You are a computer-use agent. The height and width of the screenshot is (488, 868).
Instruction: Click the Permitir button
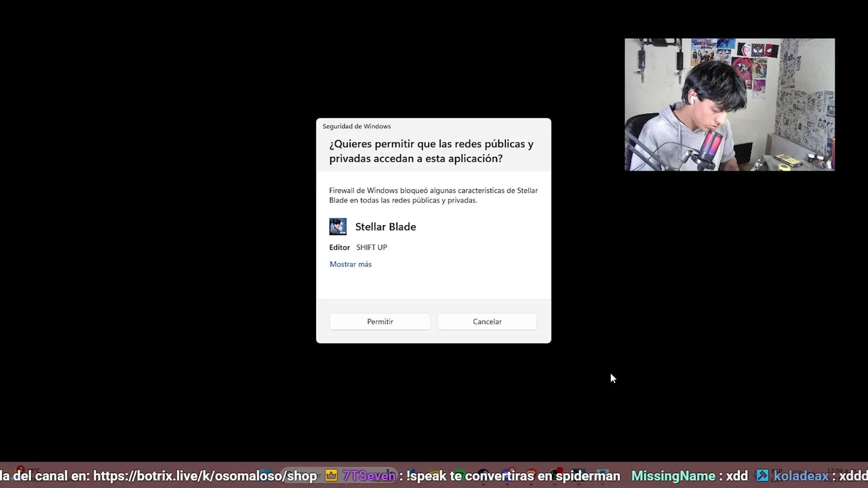(380, 321)
